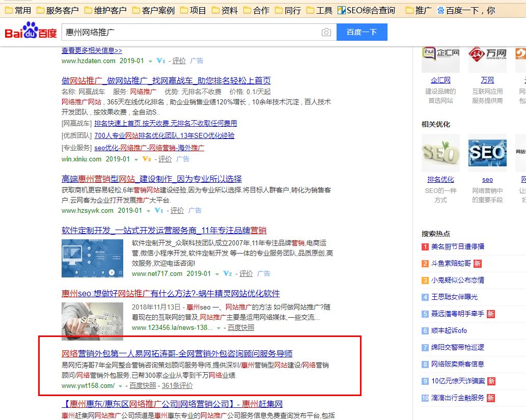The height and width of the screenshot is (420, 526).
Task: Open 惠州惠东网络推广公司 赶集网 result
Action: (x=173, y=404)
